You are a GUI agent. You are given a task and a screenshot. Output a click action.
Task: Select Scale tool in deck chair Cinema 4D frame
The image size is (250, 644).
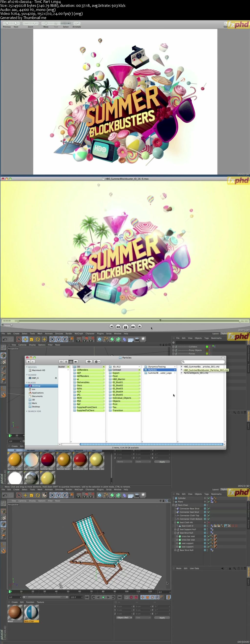[31, 495]
